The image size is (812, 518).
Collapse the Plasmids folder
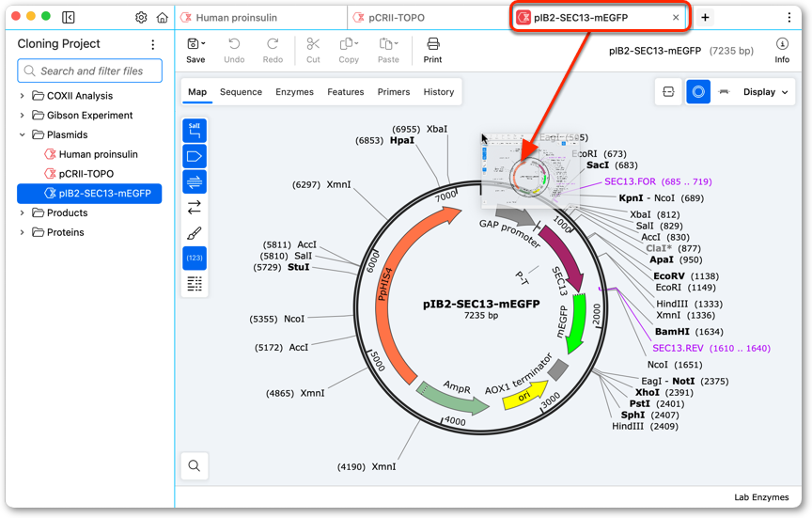click(x=22, y=134)
